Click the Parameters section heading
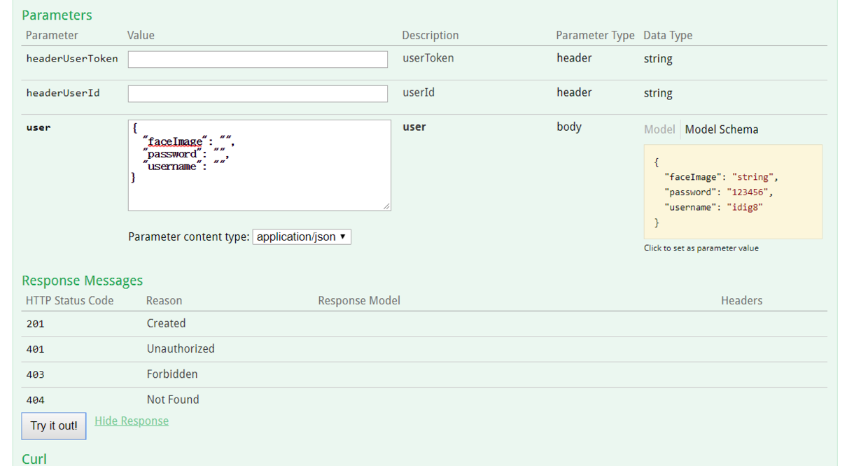 click(57, 15)
